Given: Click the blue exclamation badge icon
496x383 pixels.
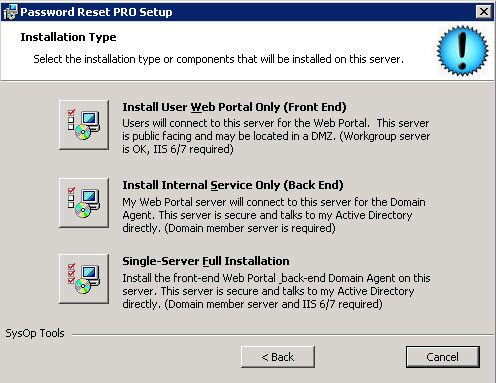Looking at the screenshot, I should click(x=462, y=51).
